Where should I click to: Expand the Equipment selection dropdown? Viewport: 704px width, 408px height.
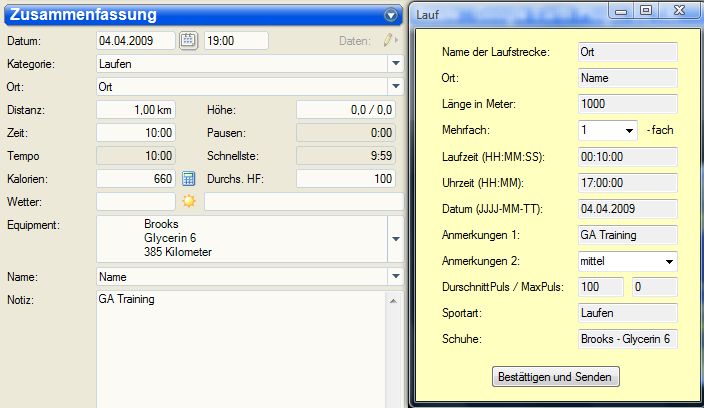pyautogui.click(x=396, y=239)
